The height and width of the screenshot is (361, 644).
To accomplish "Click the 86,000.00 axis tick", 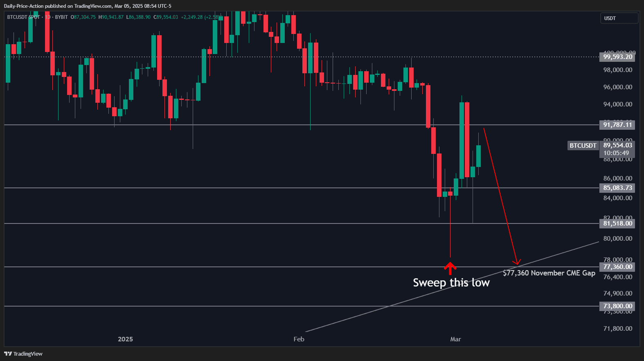I will click(618, 178).
